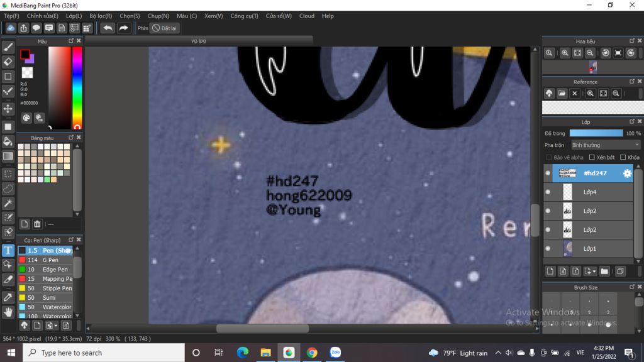Select the Lớp1 layer thumbnail

click(567, 249)
